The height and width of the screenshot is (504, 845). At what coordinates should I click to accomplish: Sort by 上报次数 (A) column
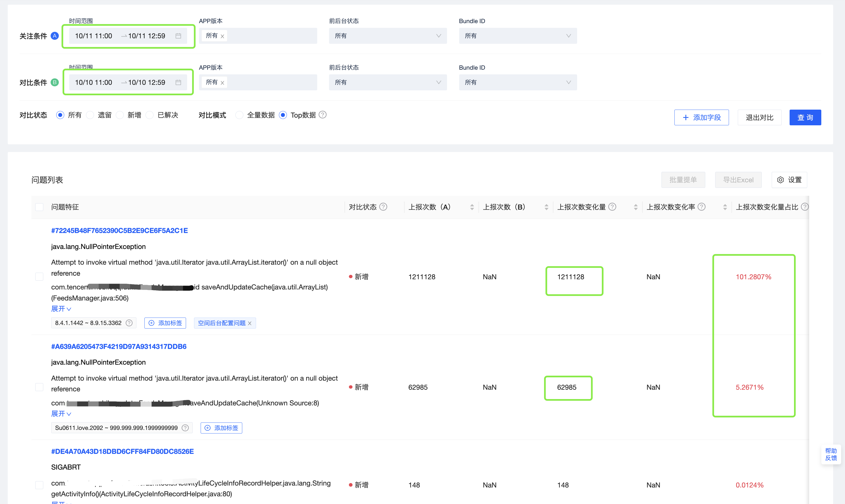point(472,207)
